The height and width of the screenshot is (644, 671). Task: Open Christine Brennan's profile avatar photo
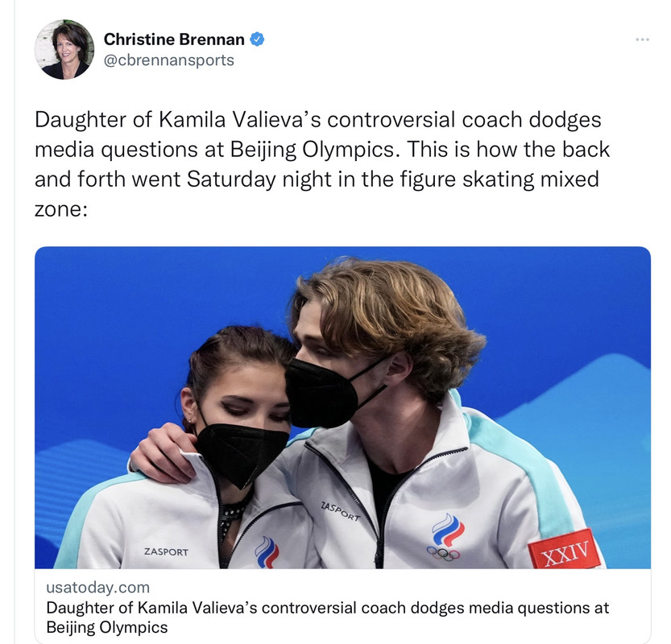[x=64, y=50]
